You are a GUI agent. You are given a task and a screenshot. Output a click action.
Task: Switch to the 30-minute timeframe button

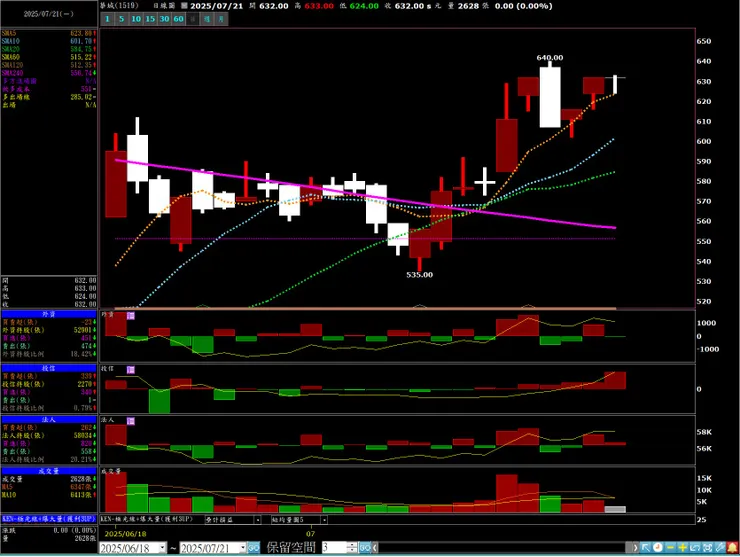click(164, 19)
